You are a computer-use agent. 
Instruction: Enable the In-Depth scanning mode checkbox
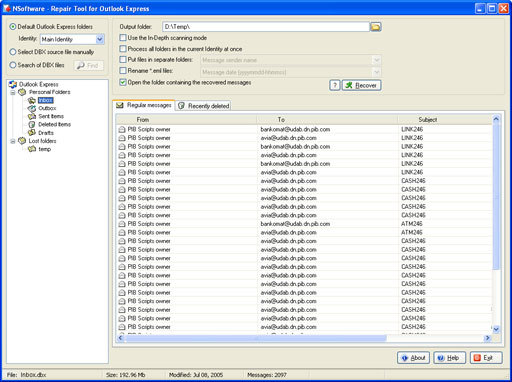(123, 38)
